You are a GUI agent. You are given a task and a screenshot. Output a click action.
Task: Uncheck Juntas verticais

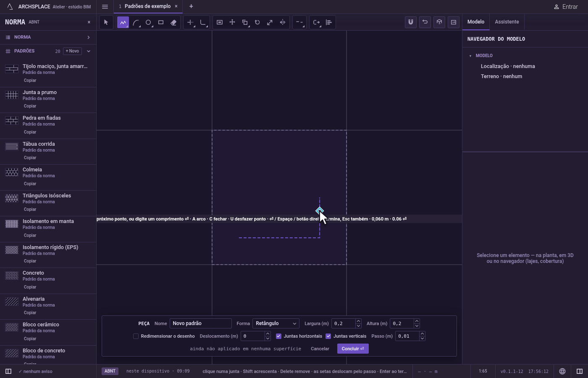click(328, 336)
